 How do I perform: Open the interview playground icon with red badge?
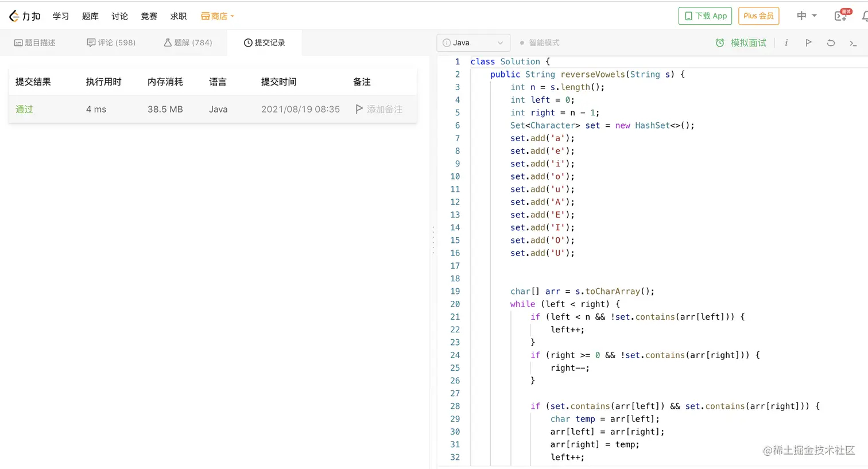pos(841,16)
